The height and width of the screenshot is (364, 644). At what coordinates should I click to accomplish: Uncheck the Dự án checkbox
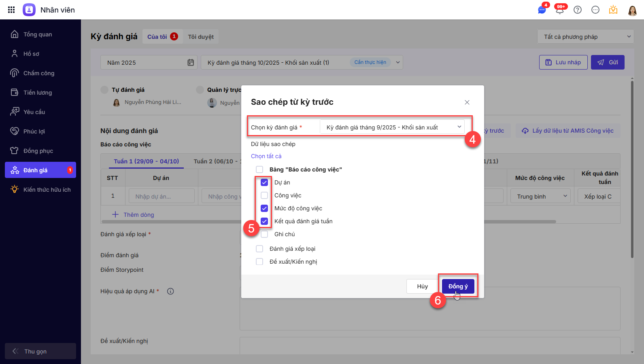coord(264,182)
